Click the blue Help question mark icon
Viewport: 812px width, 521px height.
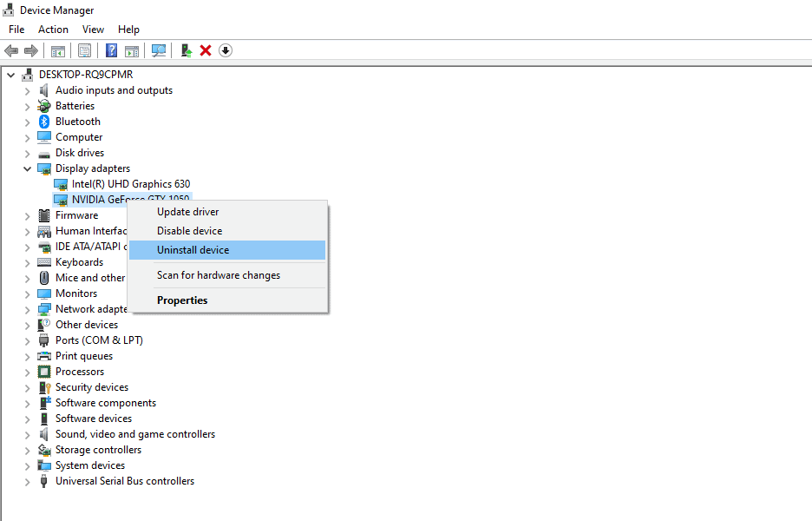pos(111,51)
